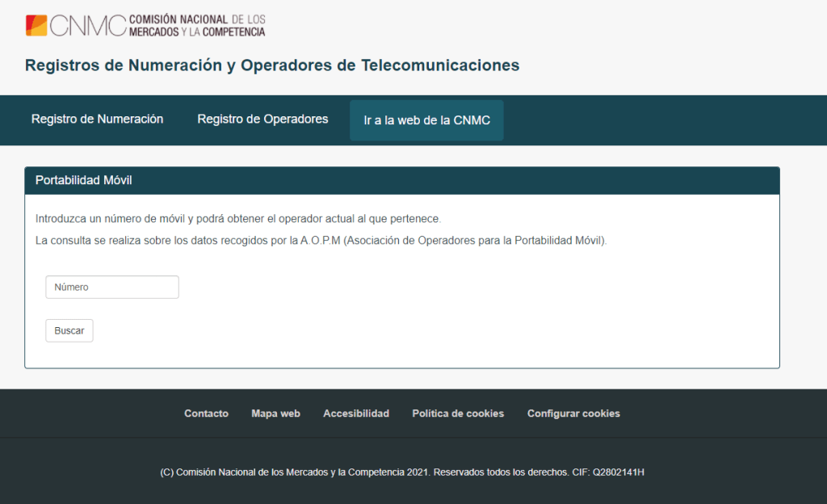This screenshot has height=504, width=827.
Task: Click inside the Número input field
Action: click(112, 287)
